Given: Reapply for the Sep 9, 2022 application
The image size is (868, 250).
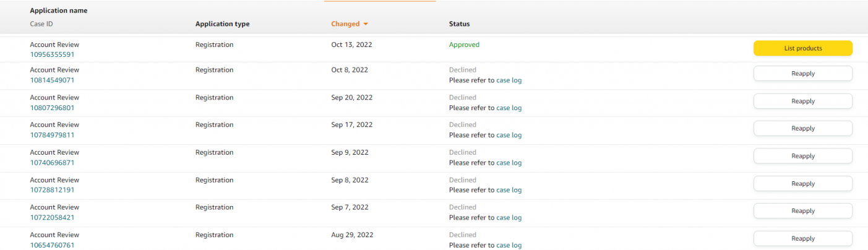Looking at the screenshot, I should 802,156.
